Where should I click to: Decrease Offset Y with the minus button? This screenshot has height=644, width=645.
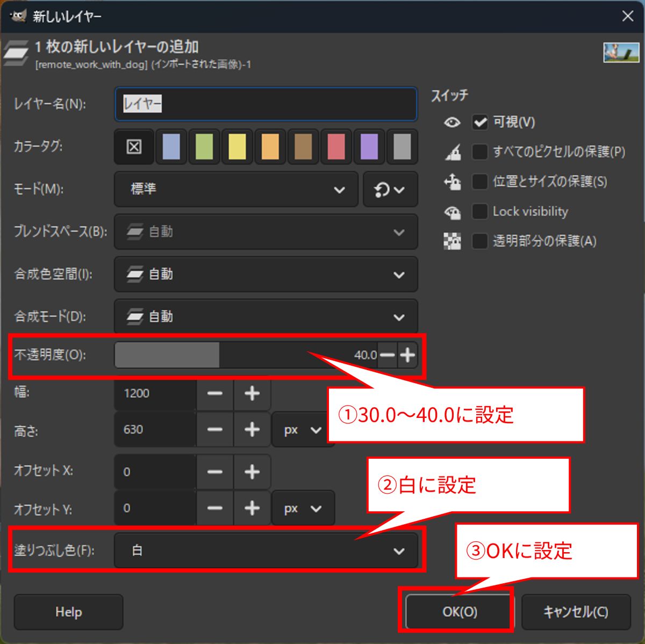(x=215, y=508)
